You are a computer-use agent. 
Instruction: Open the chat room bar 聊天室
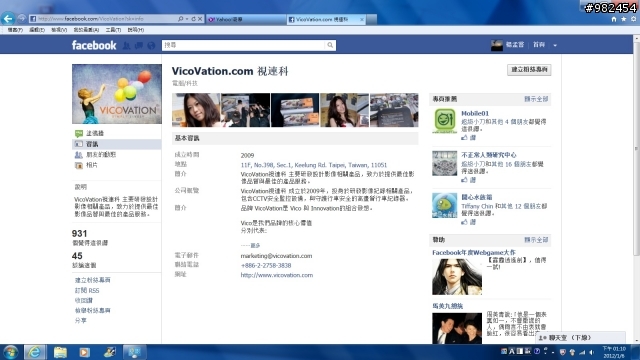[581, 338]
